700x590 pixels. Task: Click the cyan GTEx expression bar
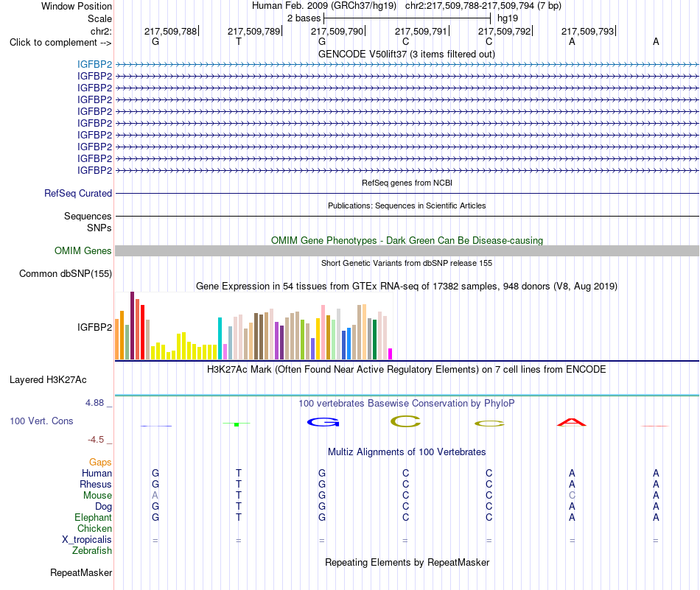pos(220,339)
